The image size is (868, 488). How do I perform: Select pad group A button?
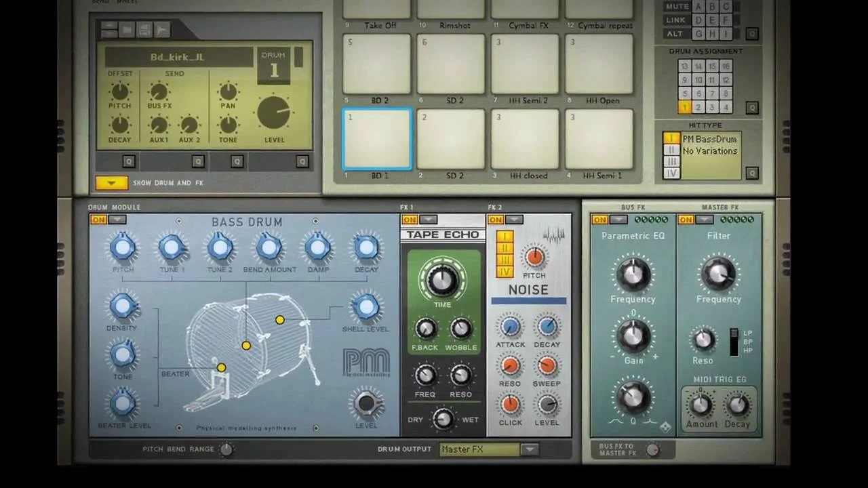pyautogui.click(x=699, y=6)
